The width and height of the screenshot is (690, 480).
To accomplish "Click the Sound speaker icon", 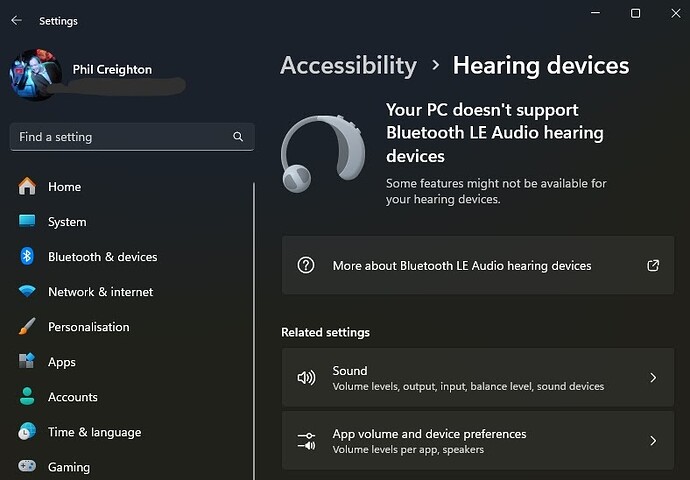I will tap(306, 377).
